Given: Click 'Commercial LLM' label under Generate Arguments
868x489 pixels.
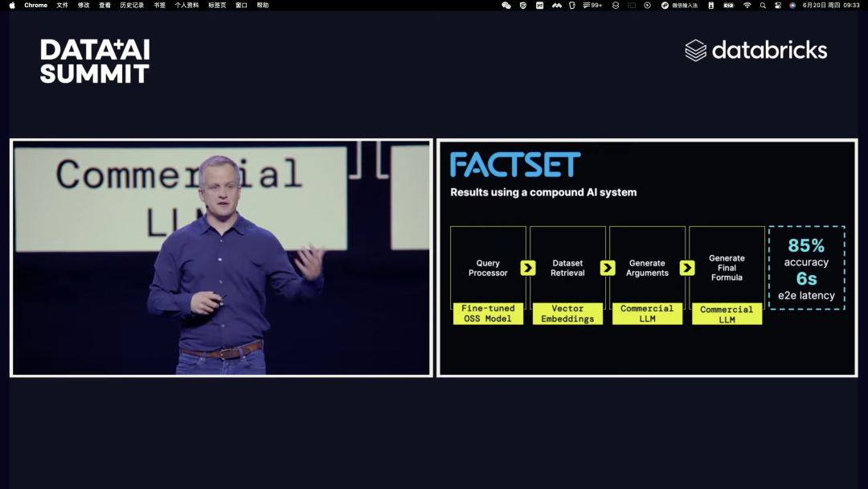Looking at the screenshot, I should [647, 314].
